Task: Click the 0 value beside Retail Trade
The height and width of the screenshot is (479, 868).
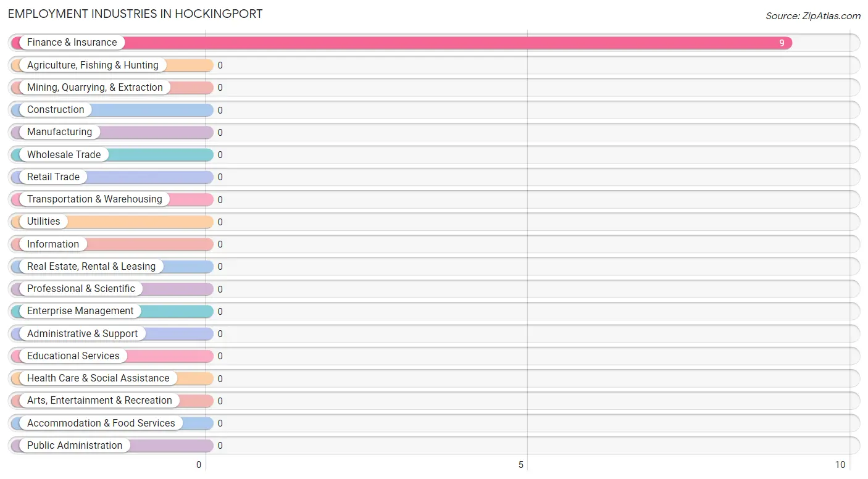Action: click(x=220, y=177)
